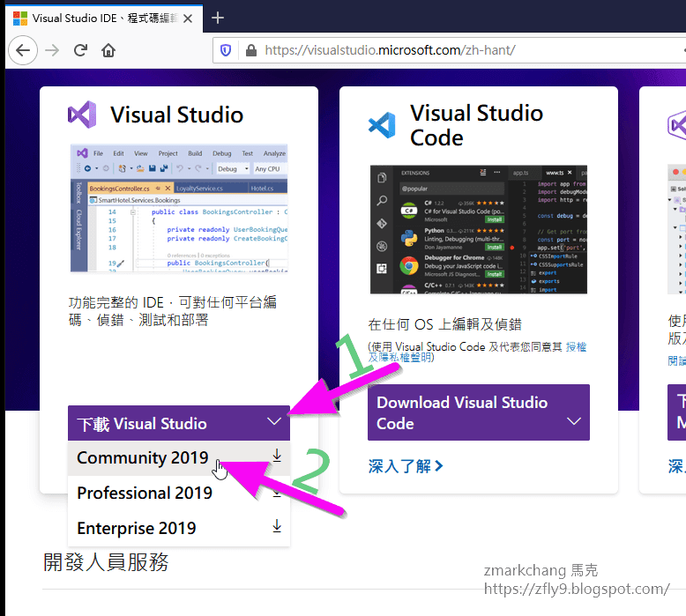686x616 pixels.
Task: Click the 開發人員服務 section heading
Action: coord(106,562)
